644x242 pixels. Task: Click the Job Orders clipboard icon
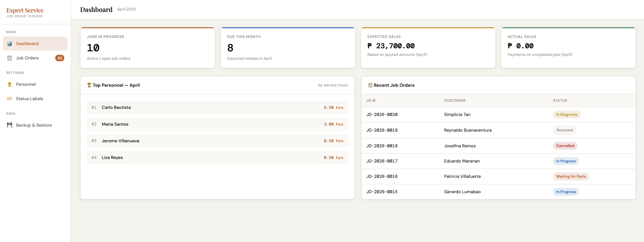point(10,58)
